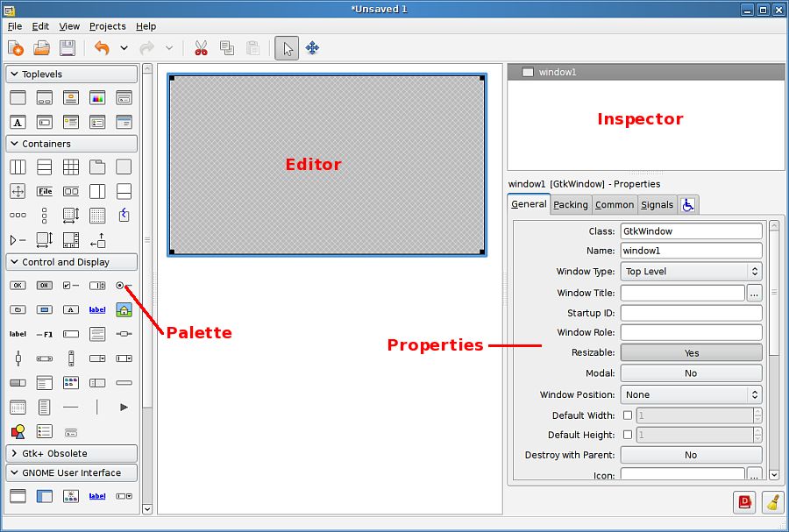Image resolution: width=789 pixels, height=532 pixels.
Task: Switch to the Signals tab
Action: [x=657, y=205]
